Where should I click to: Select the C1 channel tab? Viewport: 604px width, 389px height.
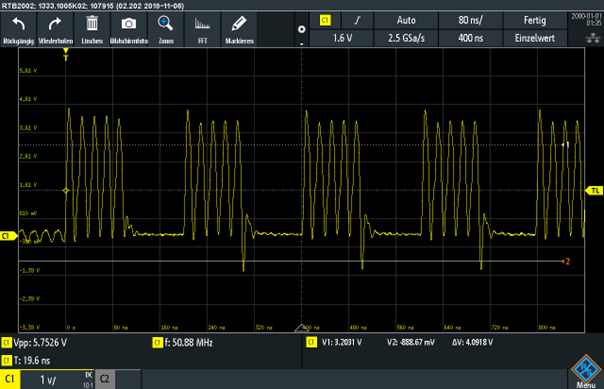tap(10, 379)
